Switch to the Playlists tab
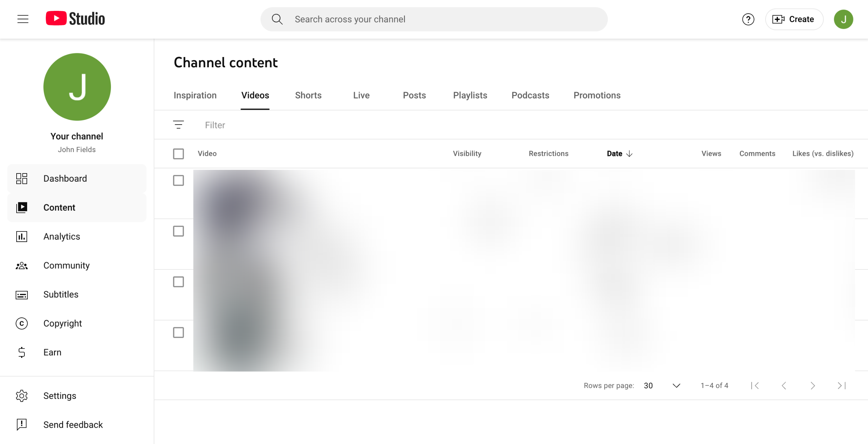The height and width of the screenshot is (444, 868). click(x=470, y=95)
